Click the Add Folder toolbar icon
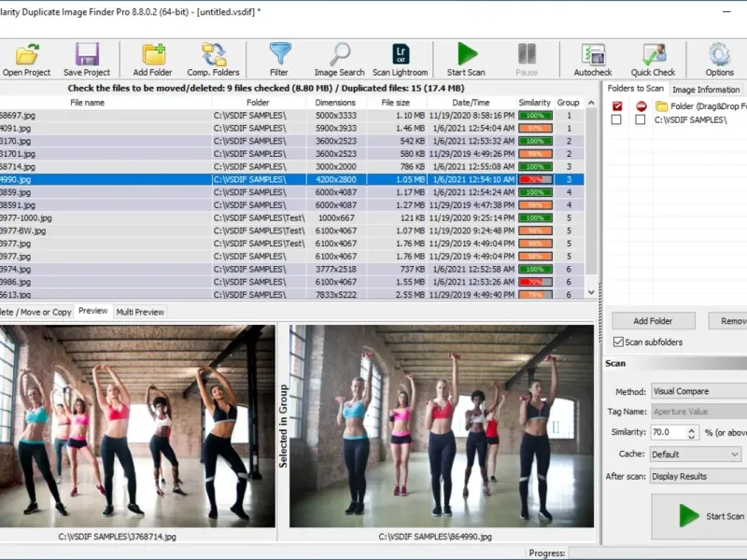This screenshot has width=747, height=560. [x=152, y=60]
